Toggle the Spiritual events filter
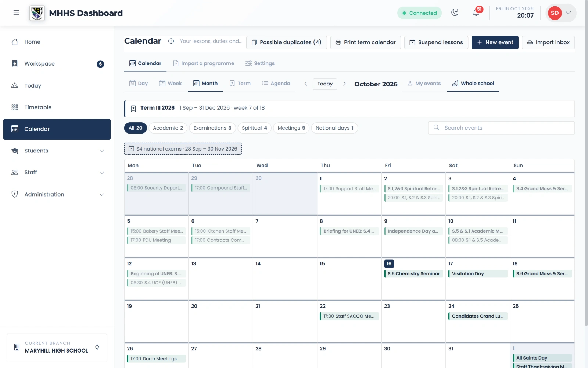 254,128
